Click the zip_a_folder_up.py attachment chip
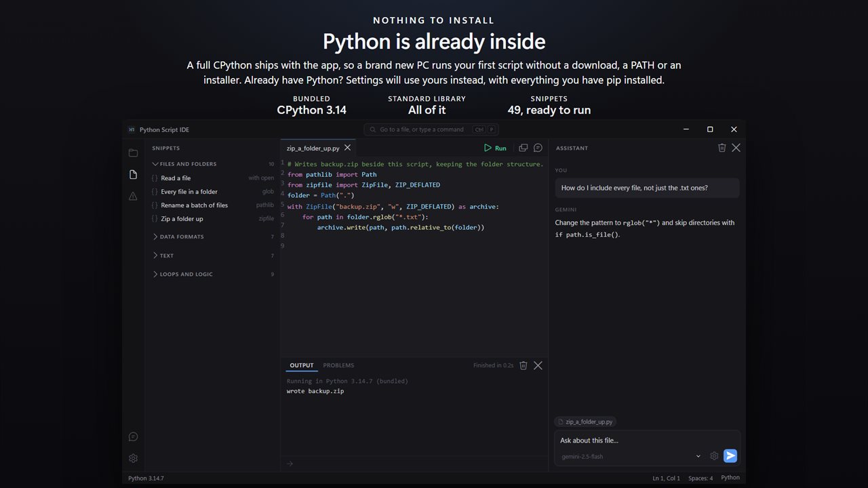 coord(585,422)
